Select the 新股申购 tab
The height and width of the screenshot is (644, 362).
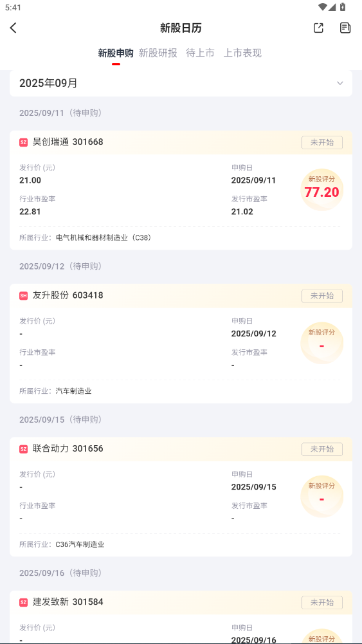click(116, 53)
